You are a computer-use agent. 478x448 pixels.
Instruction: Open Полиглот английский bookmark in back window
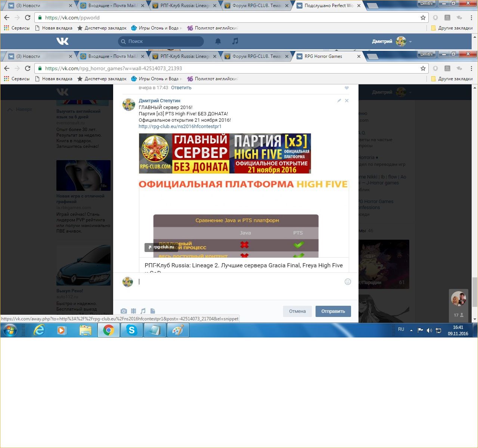[212, 28]
